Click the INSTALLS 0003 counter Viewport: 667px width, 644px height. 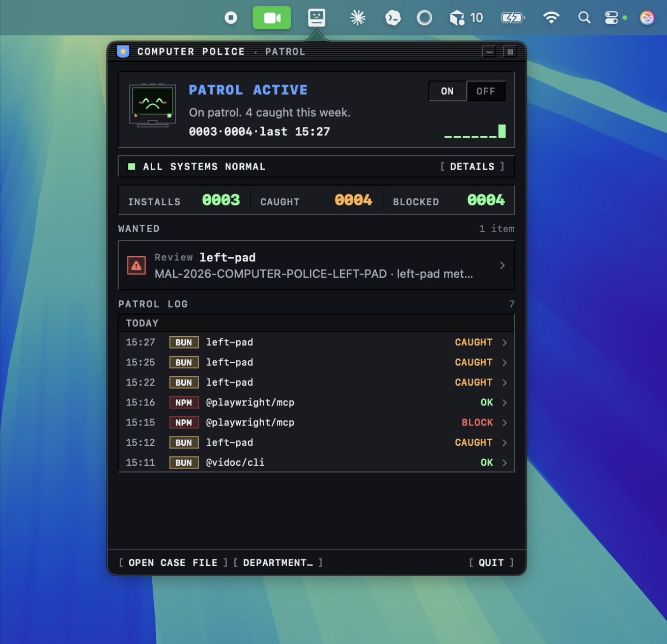pyautogui.click(x=184, y=200)
